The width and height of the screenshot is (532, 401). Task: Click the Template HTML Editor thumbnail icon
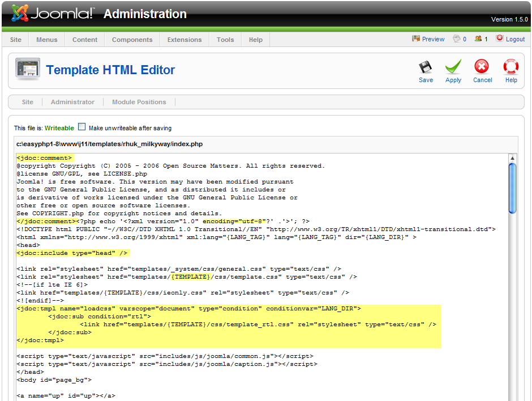tap(27, 69)
